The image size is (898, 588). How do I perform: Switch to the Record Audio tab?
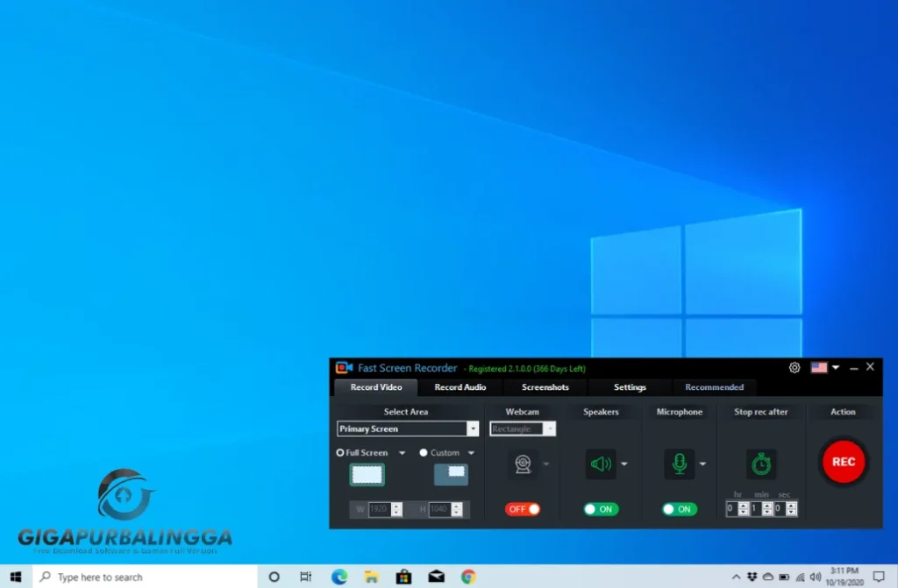(x=460, y=386)
